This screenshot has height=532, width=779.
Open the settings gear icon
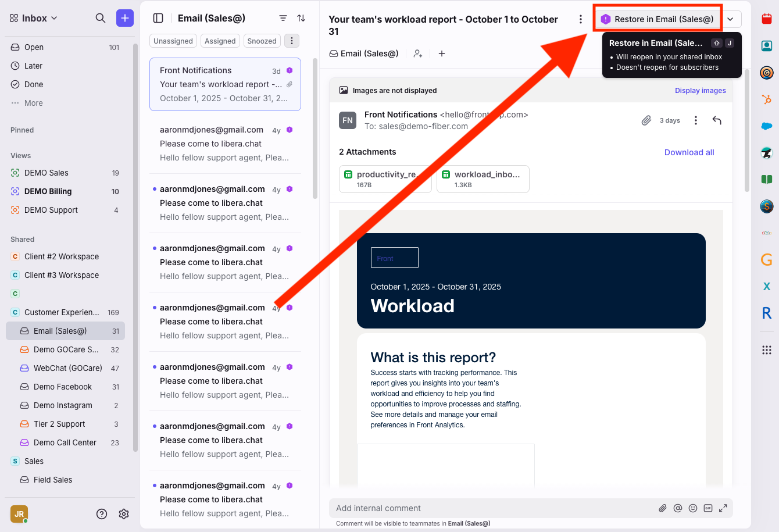[124, 513]
